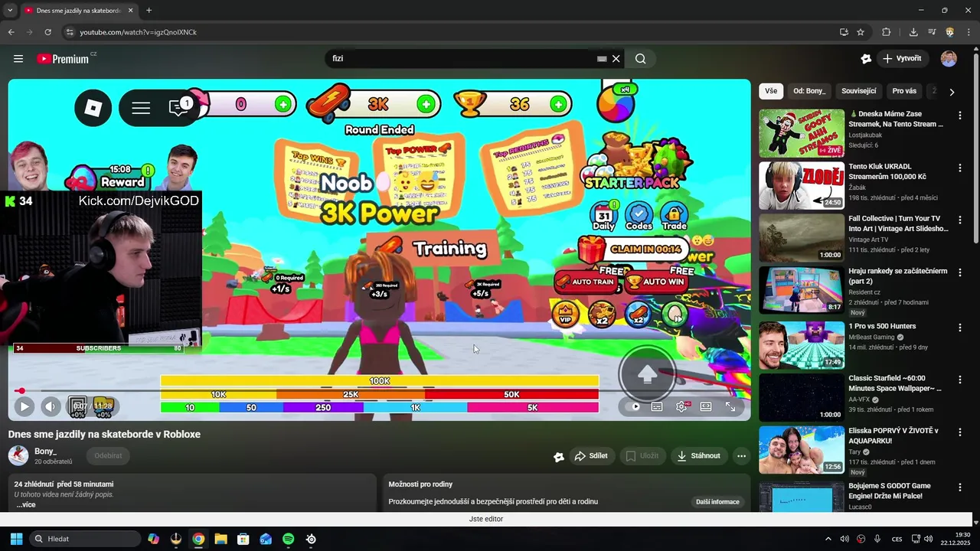Open the Chrome extensions puzzle icon
The image size is (980, 551).
click(x=887, y=32)
